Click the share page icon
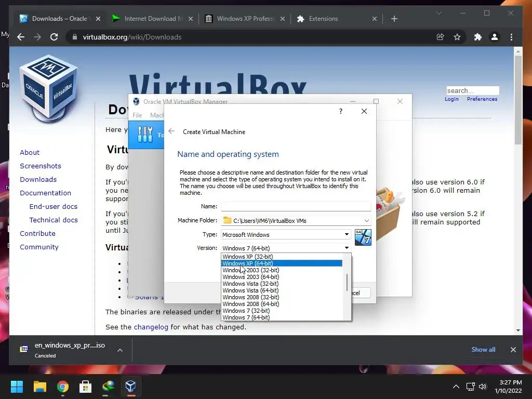This screenshot has width=532, height=399. (x=441, y=37)
